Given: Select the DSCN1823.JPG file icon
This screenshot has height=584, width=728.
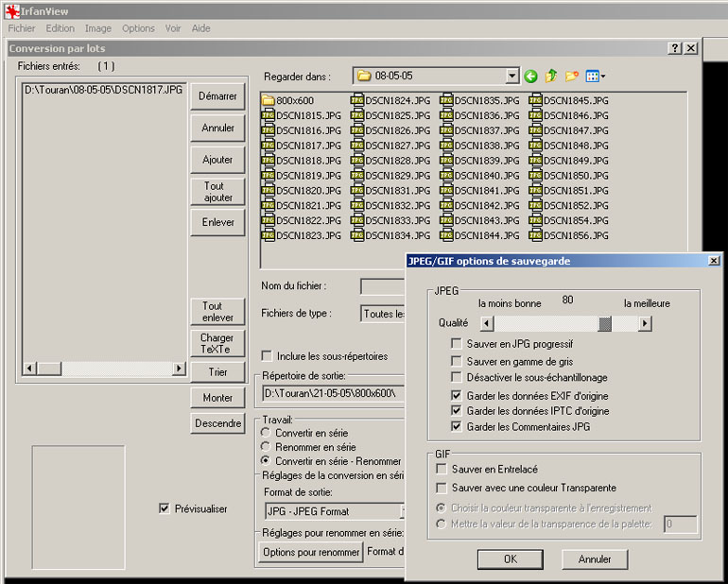Looking at the screenshot, I should pyautogui.click(x=268, y=235).
